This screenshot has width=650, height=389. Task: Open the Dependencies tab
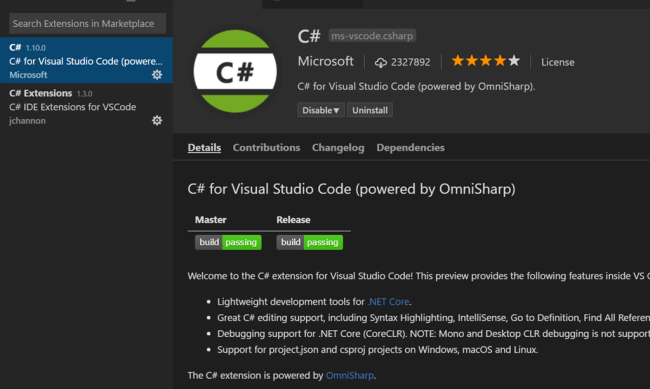coord(410,148)
